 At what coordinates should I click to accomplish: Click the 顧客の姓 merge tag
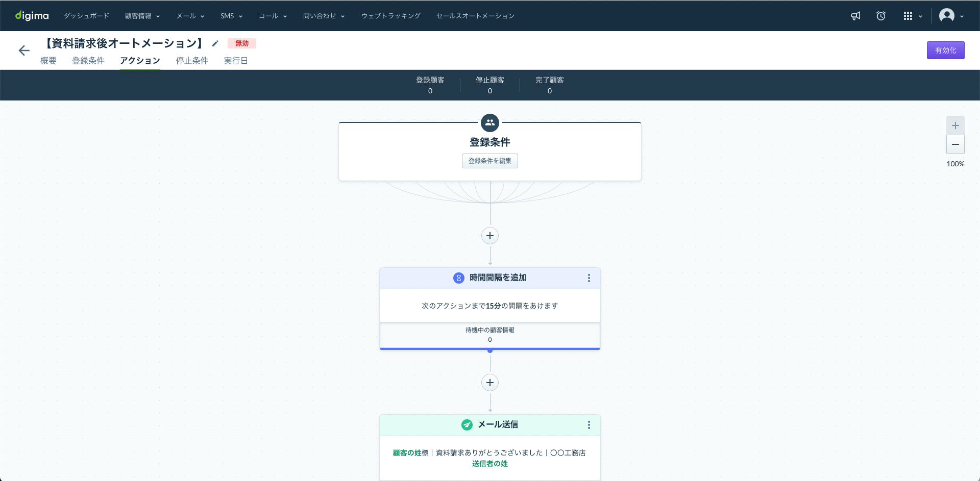[407, 453]
